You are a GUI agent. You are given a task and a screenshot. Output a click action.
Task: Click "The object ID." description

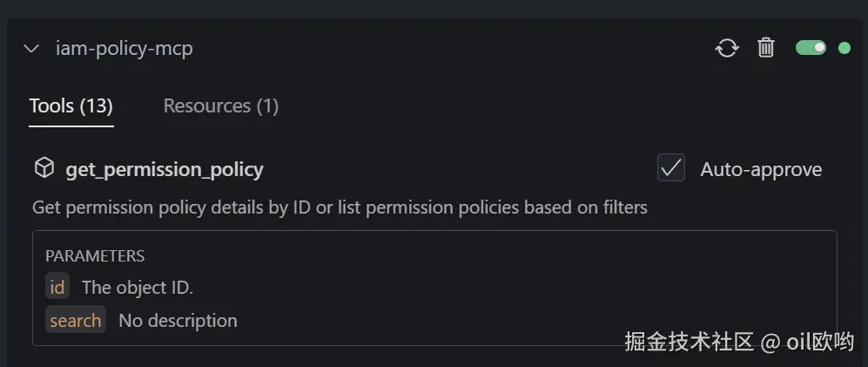(x=137, y=287)
